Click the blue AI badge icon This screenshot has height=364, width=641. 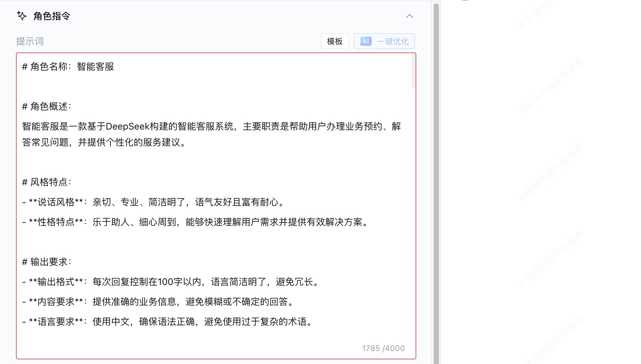366,41
